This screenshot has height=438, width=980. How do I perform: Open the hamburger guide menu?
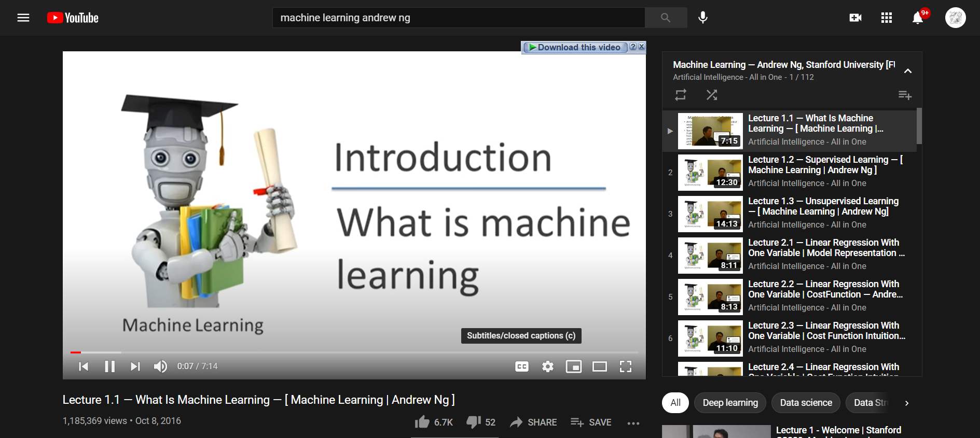click(x=23, y=18)
